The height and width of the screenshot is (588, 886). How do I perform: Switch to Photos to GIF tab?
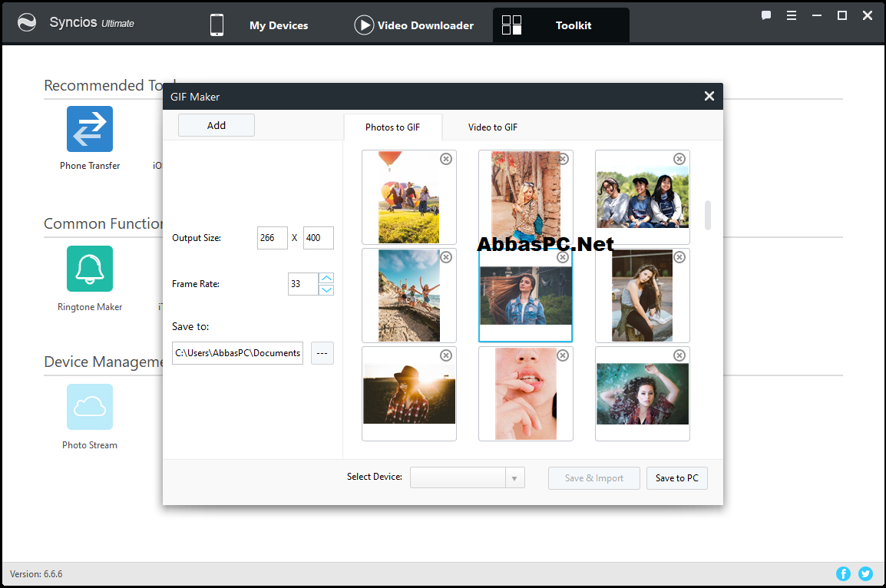point(392,127)
